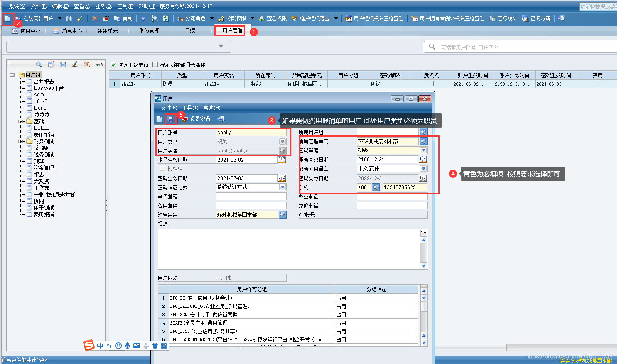This screenshot has height=364, width=617.
Task: Toggle 授权权 checkbox in User dialog
Action: [163, 169]
